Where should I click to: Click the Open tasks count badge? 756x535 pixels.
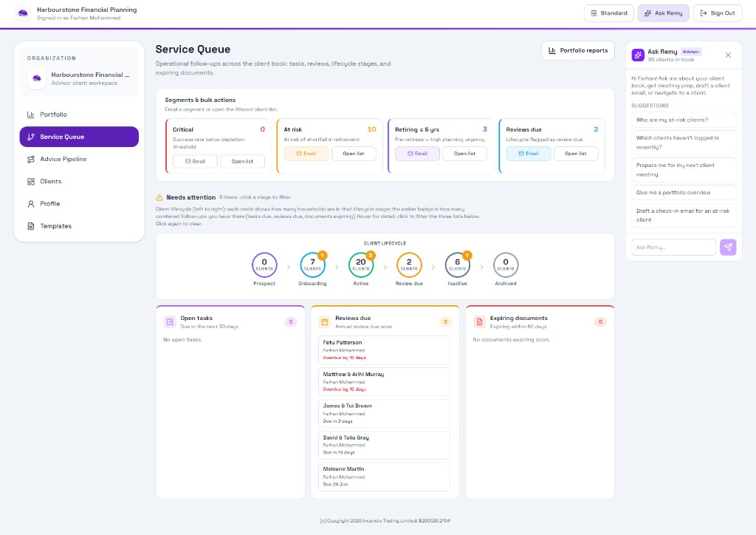291,321
